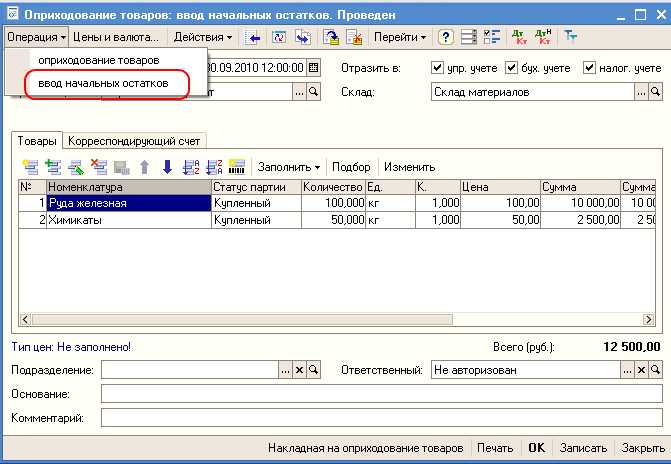Click the add row icon in table toolbar
Screen dimensions: 671x464
[x=30, y=167]
